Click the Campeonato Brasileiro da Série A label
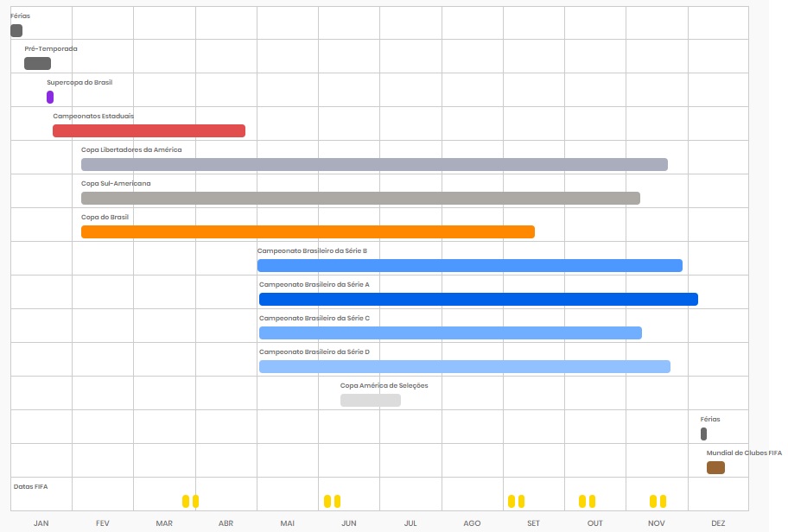The image size is (788, 532). (314, 284)
